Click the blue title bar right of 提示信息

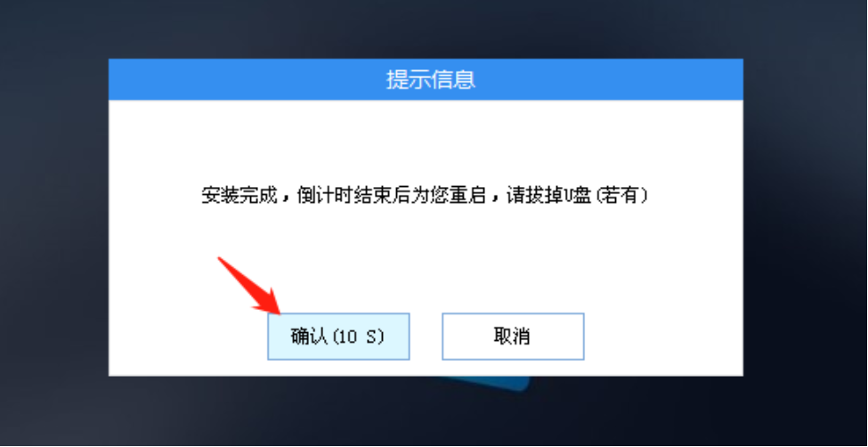610,80
